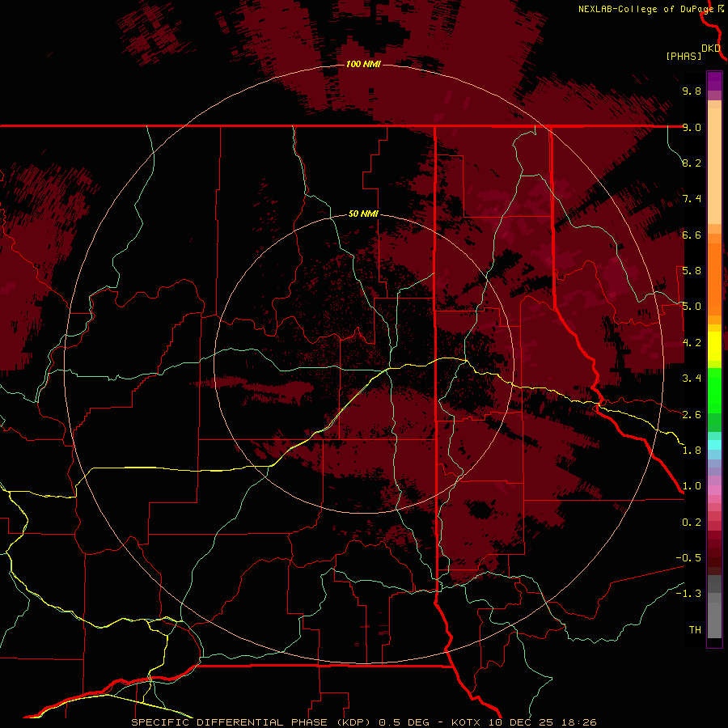The height and width of the screenshot is (728, 728).
Task: Click the 0.2 legend value
Action: 692,523
